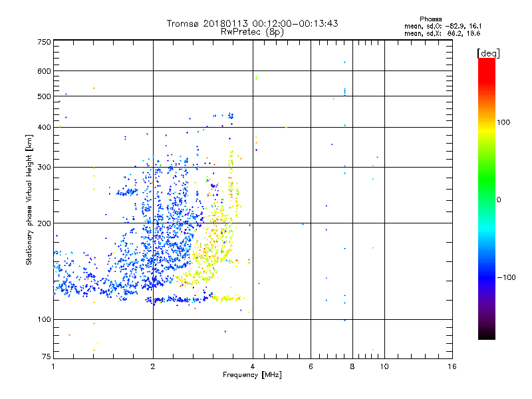
Task: Click the '[deg]' colorbar unit label
Action: (488, 53)
